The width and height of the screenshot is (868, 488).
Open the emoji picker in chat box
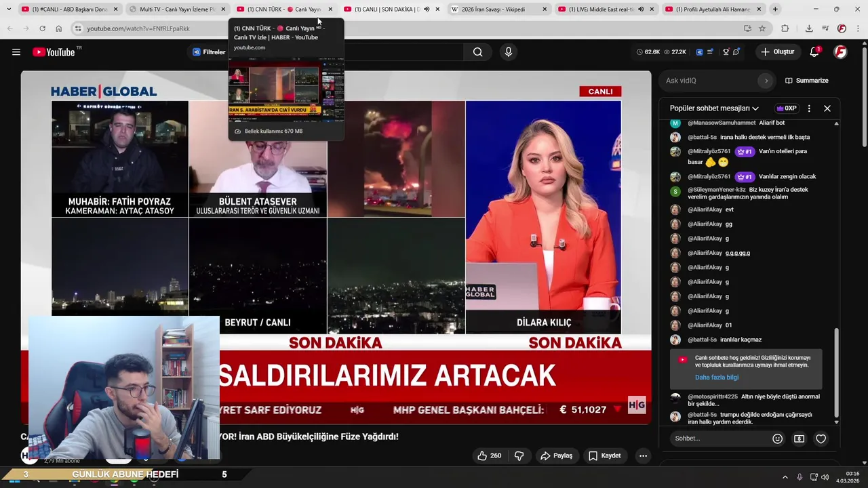[778, 439]
